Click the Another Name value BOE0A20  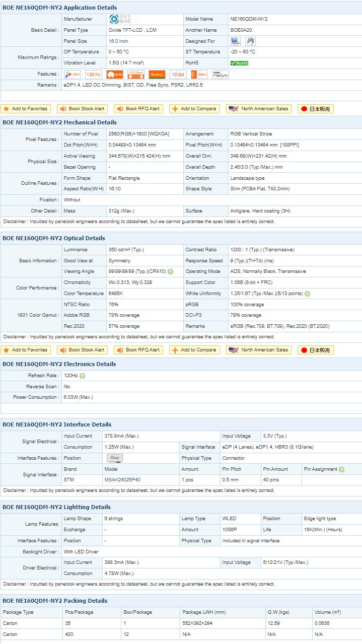point(241,30)
